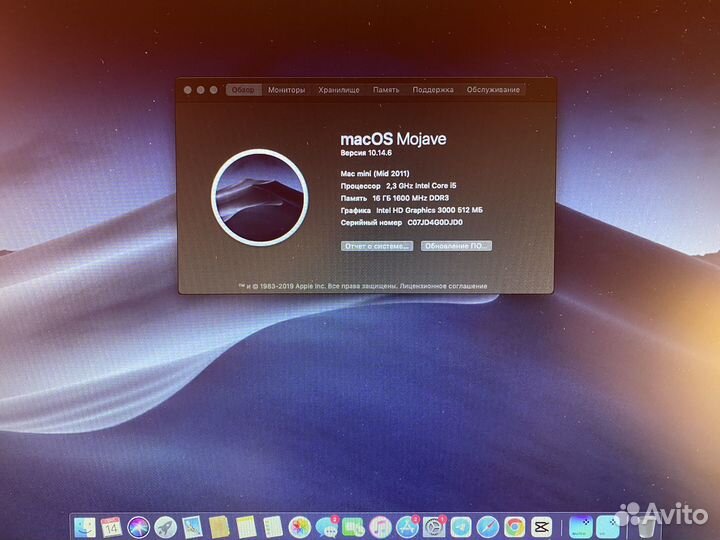Click the Отчет о системе button
Image resolution: width=720 pixels, height=540 pixels.
pos(377,246)
